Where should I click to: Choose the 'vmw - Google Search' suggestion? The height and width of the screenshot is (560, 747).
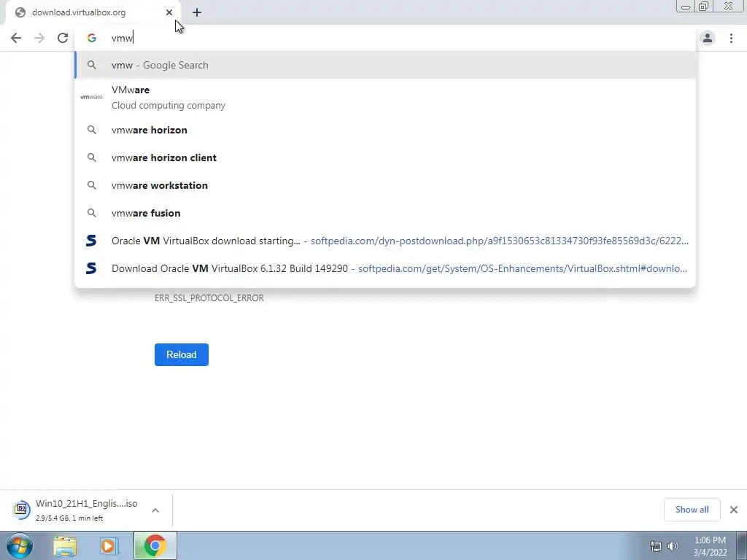(x=385, y=65)
